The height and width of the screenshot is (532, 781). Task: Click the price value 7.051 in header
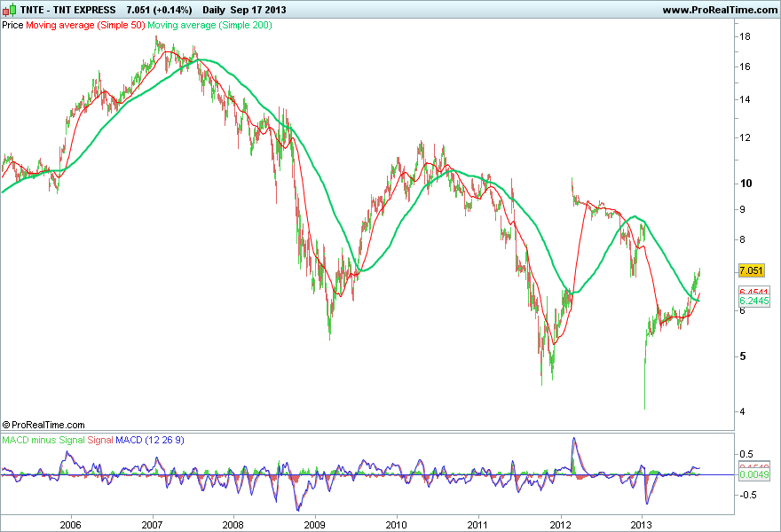[x=138, y=10]
